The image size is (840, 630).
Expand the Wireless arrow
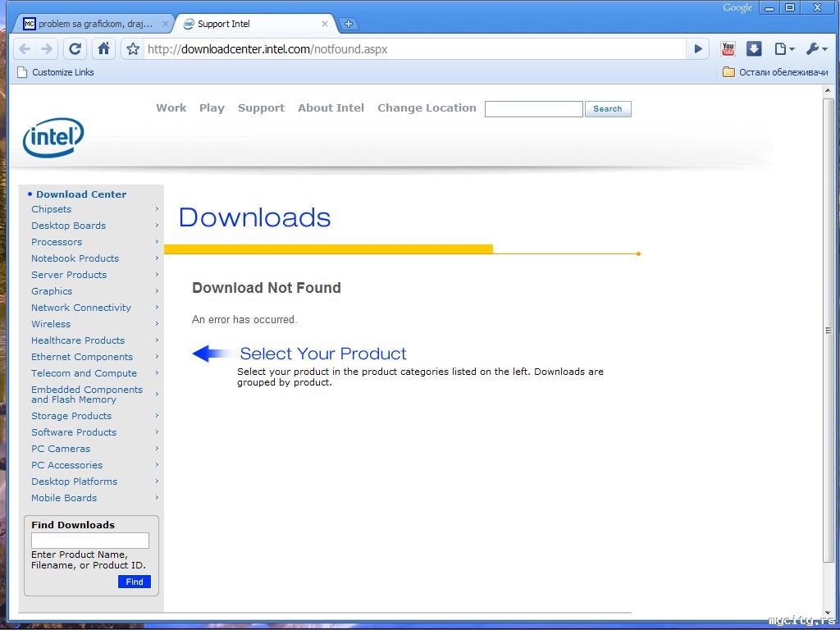tap(157, 323)
